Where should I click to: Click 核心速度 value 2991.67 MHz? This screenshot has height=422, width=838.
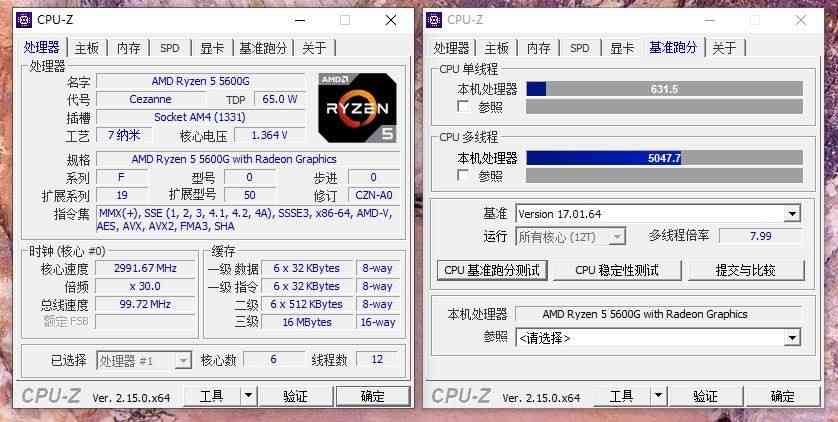(x=145, y=269)
